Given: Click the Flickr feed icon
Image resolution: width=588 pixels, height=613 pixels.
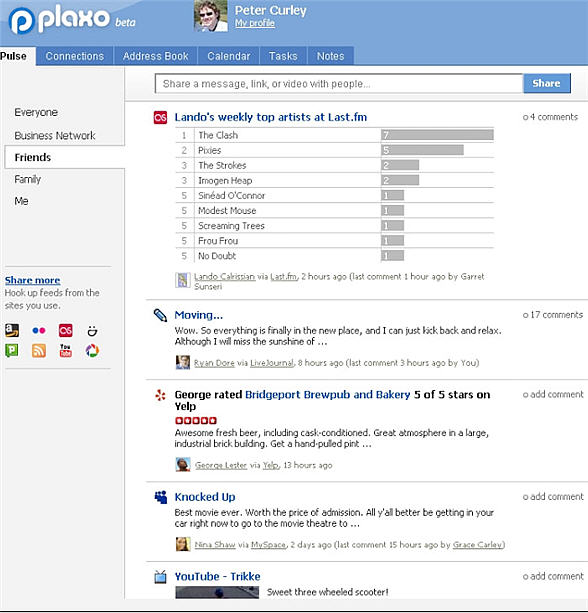Looking at the screenshot, I should click(x=39, y=331).
